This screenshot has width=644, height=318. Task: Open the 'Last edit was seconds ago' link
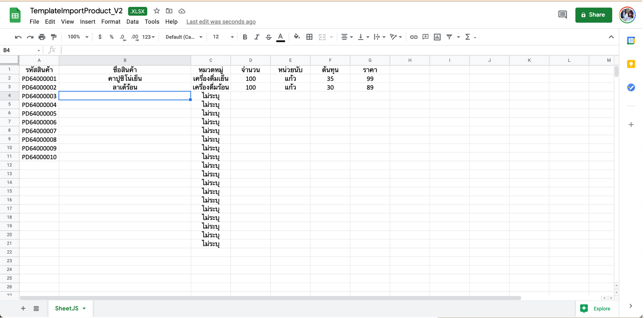coord(221,22)
